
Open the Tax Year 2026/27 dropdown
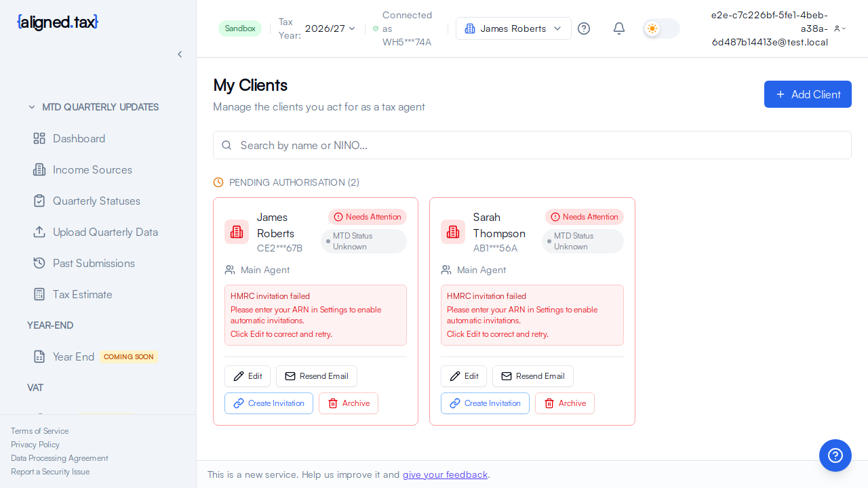coord(330,28)
